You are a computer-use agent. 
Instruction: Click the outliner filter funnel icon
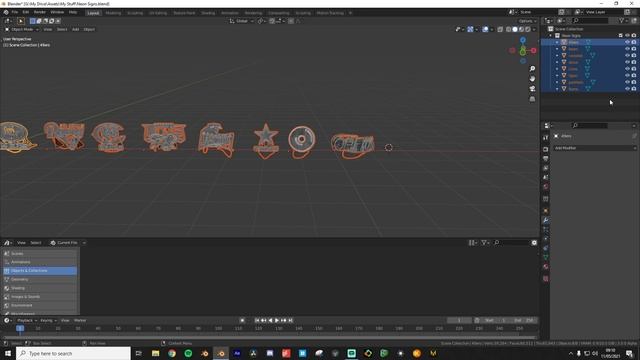click(x=621, y=20)
